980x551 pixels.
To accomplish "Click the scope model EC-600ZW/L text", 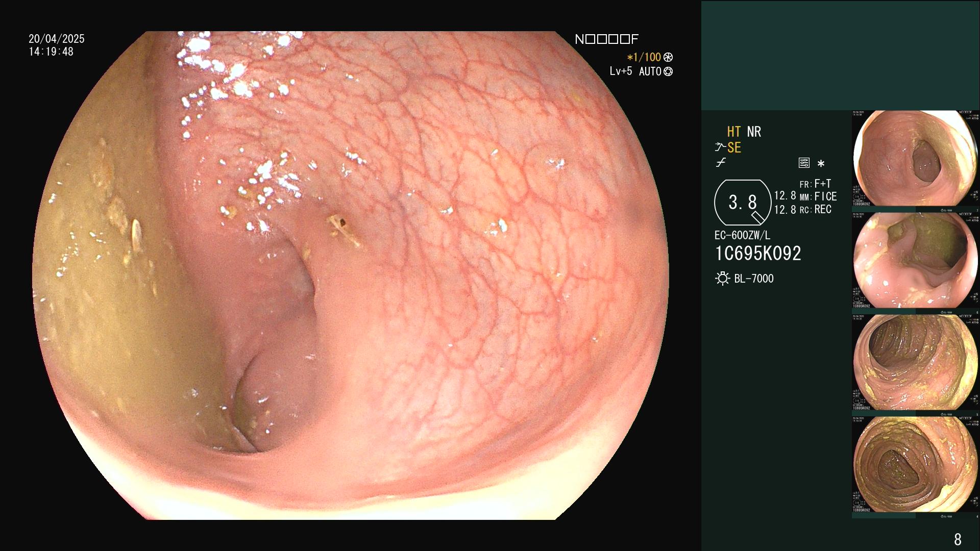I will click(742, 235).
